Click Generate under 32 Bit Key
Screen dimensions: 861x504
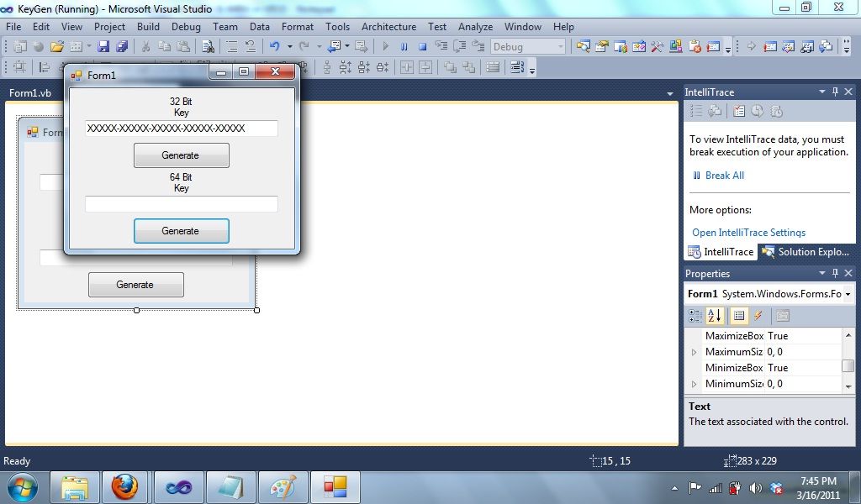coord(182,155)
